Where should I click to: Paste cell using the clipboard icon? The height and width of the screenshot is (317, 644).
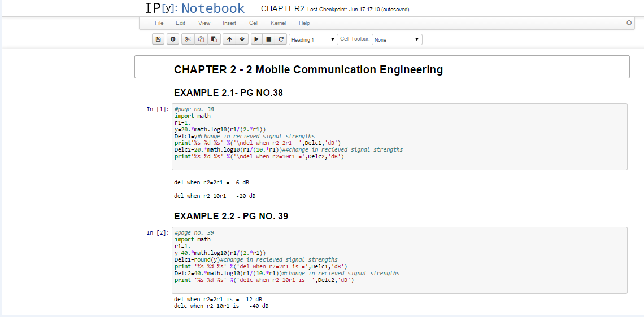tap(214, 39)
